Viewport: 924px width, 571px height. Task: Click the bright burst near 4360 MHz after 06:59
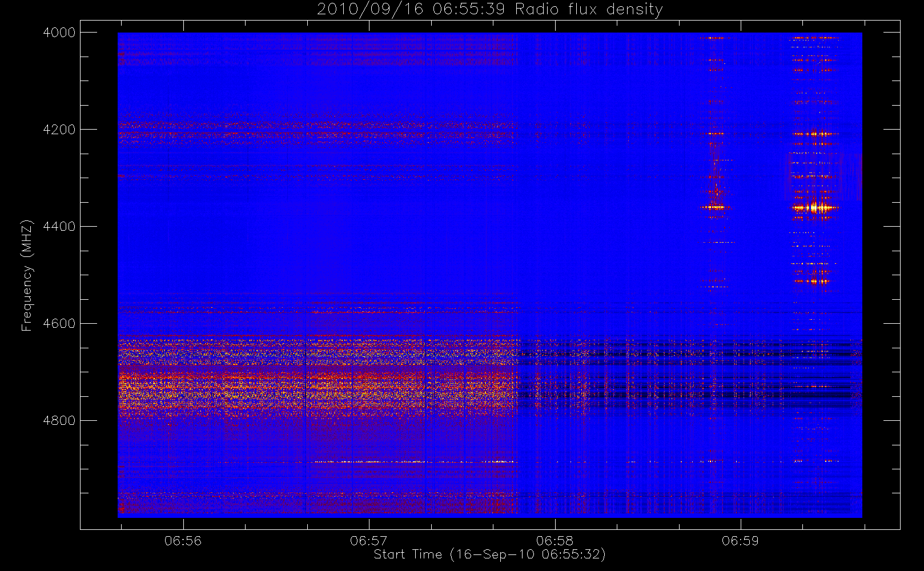(815, 207)
